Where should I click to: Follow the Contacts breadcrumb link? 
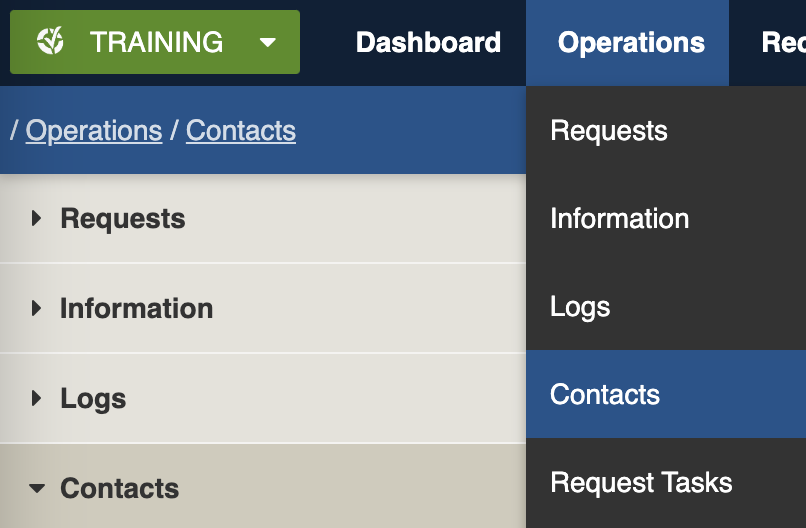pyautogui.click(x=241, y=131)
